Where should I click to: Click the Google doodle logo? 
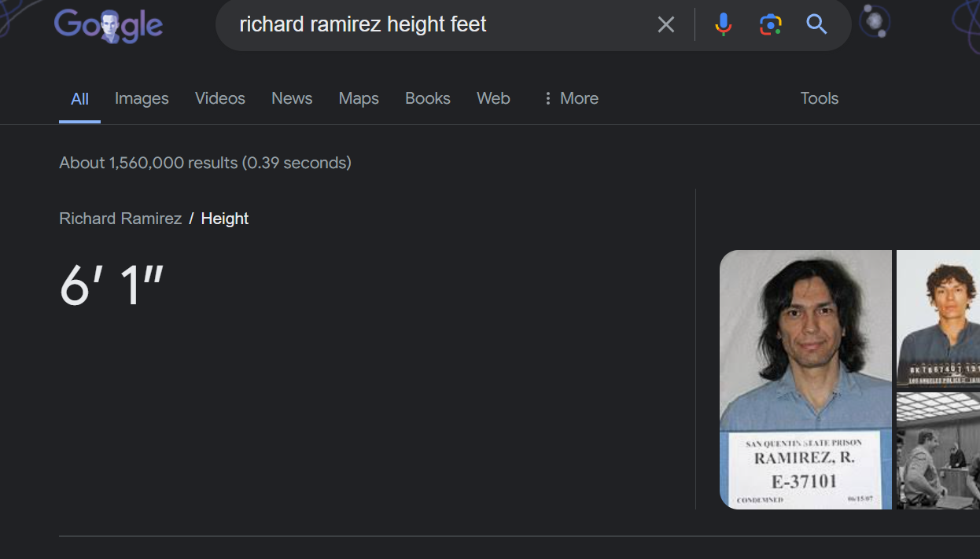click(109, 25)
